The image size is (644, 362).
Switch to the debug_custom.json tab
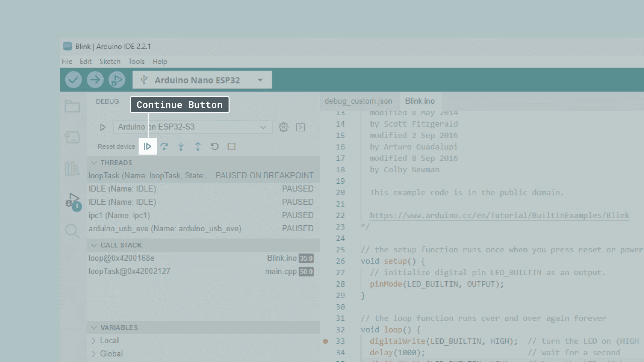358,101
